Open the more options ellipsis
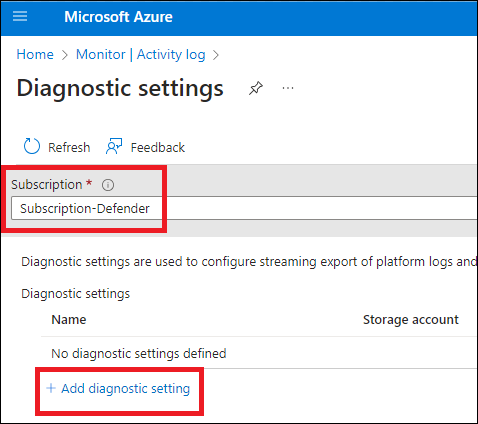 (x=288, y=88)
